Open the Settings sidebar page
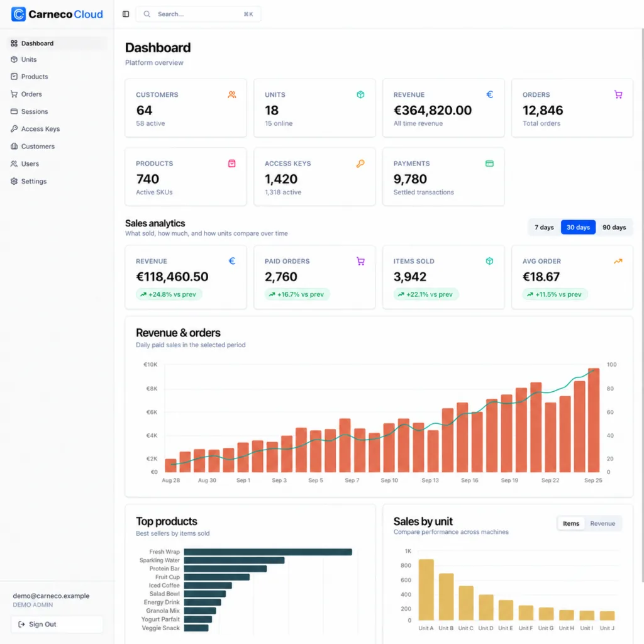This screenshot has width=644, height=644. [x=57, y=181]
